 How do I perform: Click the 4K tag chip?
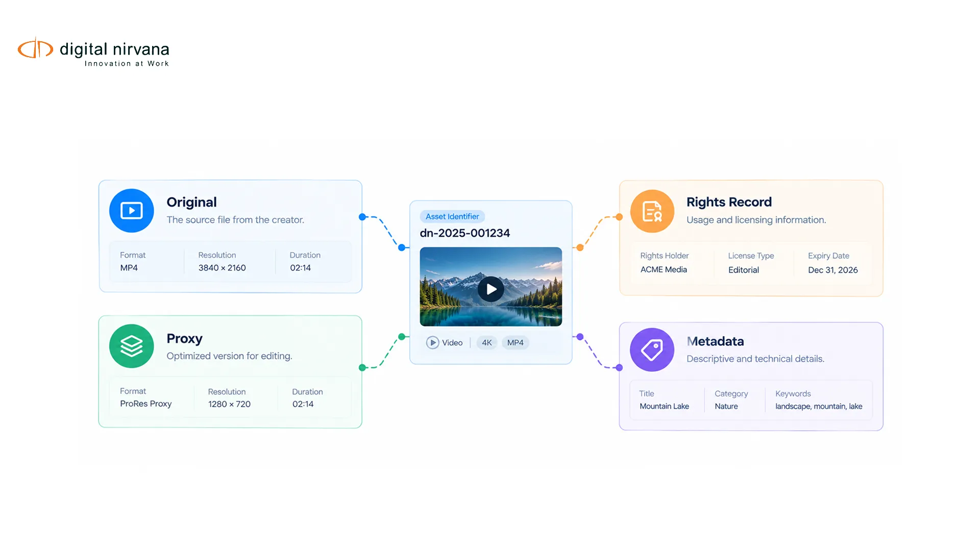point(487,342)
